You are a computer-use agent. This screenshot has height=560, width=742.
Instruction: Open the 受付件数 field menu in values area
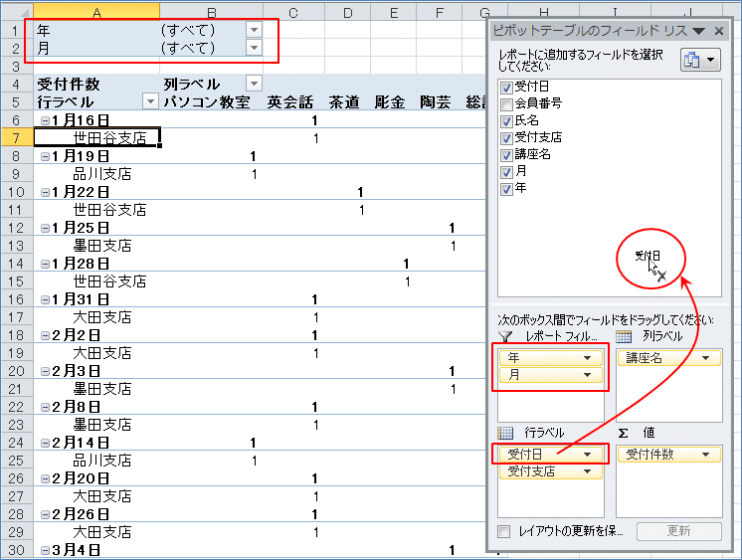tap(705, 455)
